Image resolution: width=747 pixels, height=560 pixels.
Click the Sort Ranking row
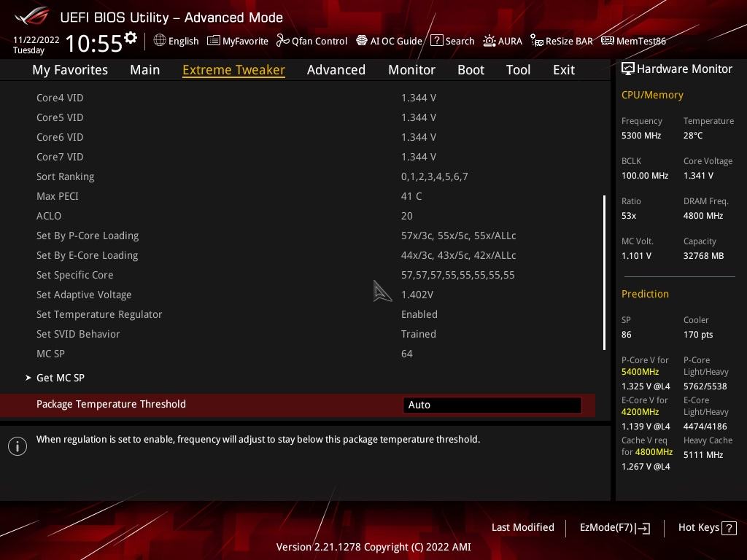click(x=298, y=176)
